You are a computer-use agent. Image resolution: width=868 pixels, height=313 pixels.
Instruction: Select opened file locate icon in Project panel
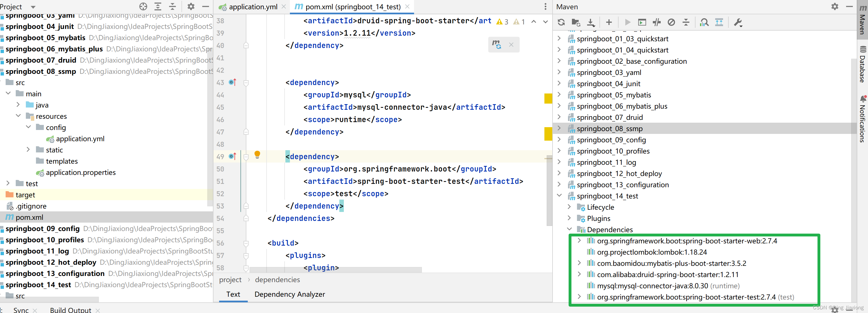143,6
